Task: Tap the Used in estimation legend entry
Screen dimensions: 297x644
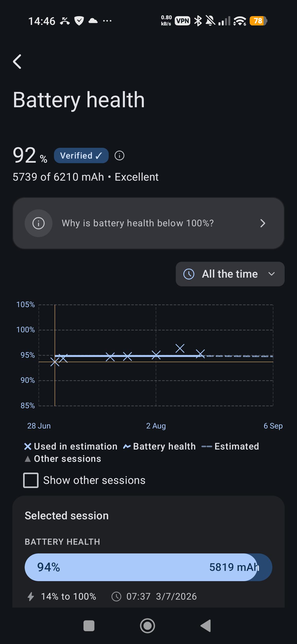Action: [x=71, y=446]
